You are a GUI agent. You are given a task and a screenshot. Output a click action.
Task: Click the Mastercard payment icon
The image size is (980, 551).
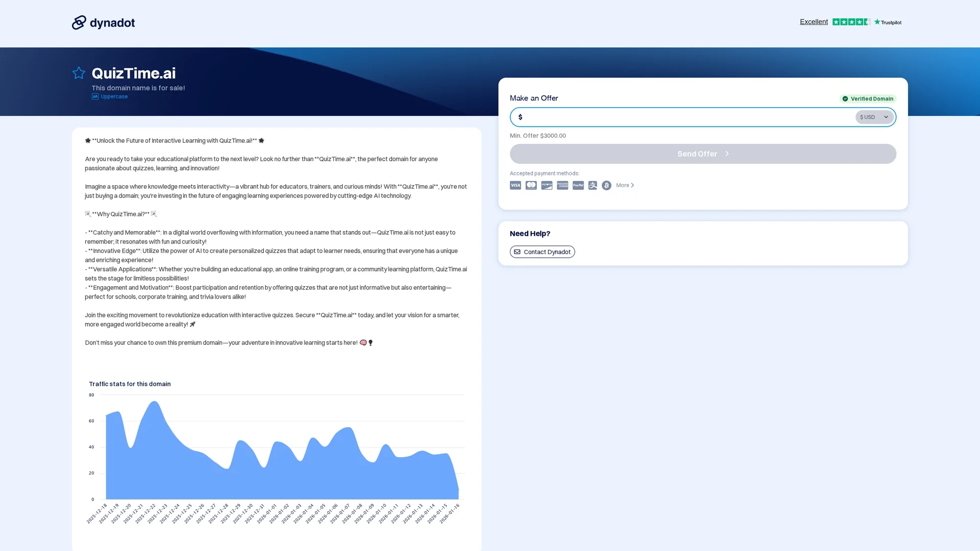(x=531, y=185)
